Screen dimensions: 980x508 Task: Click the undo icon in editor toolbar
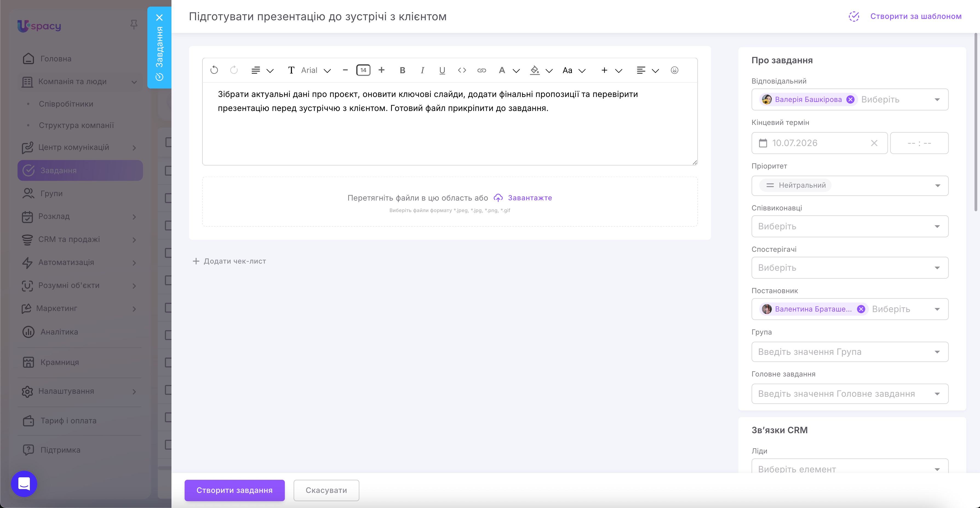pos(214,70)
